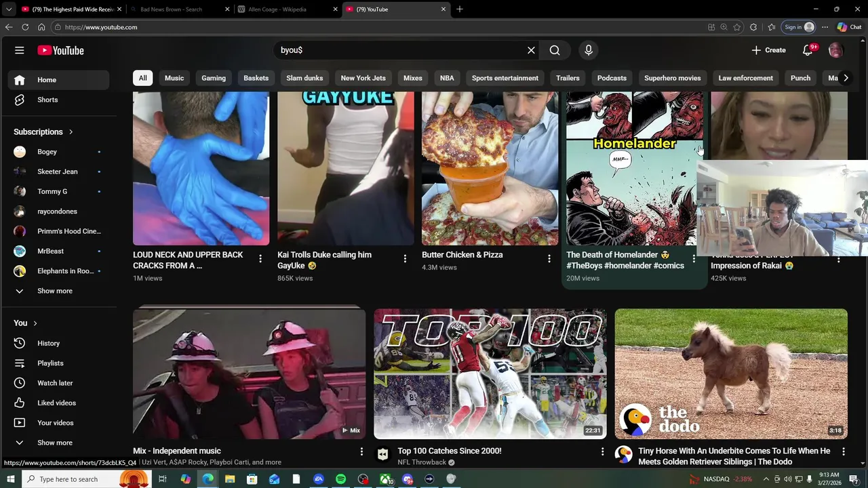Viewport: 868px width, 488px height.
Task: Open options for LOUD NECK cracks short
Action: pos(260,258)
